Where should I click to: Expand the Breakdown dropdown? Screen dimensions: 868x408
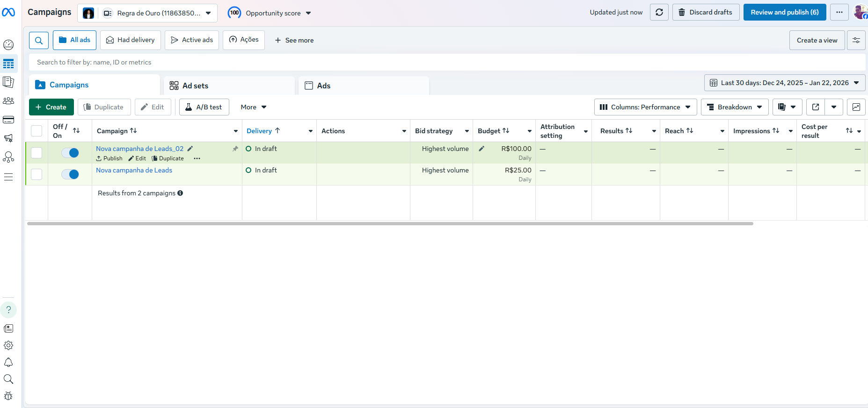[x=734, y=107]
